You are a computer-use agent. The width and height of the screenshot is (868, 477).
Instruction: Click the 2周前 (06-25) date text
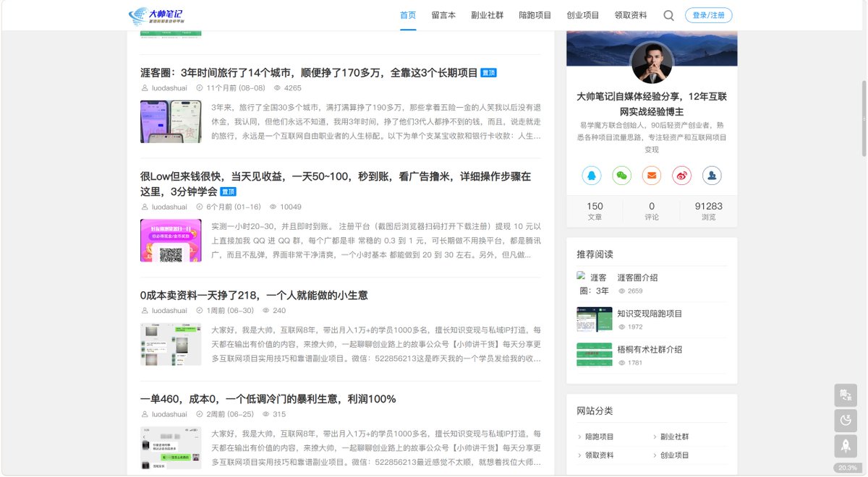coord(230,415)
